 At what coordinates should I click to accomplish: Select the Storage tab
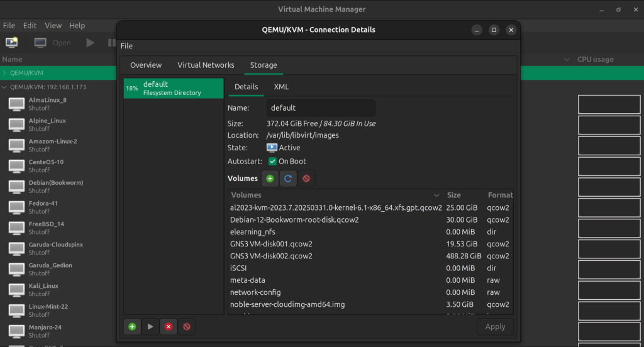point(264,65)
